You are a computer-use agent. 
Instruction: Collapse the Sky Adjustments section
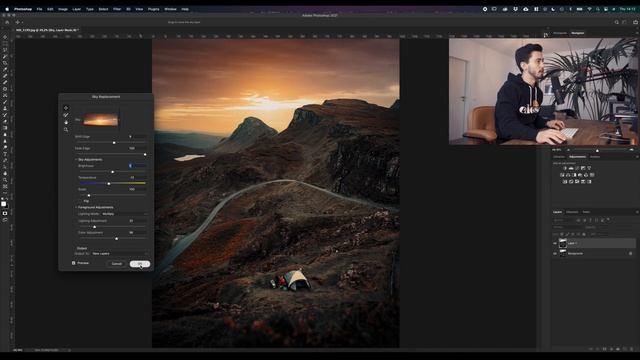pos(76,160)
